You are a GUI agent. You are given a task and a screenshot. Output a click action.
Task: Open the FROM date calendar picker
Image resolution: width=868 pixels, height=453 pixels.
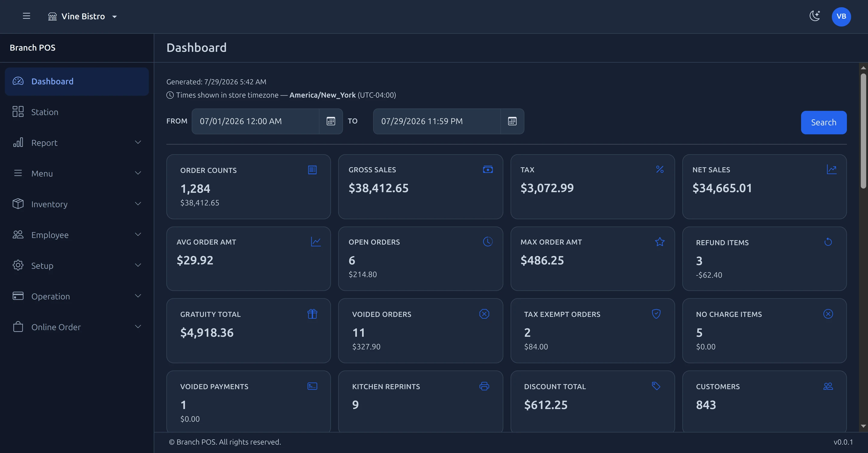click(x=331, y=121)
